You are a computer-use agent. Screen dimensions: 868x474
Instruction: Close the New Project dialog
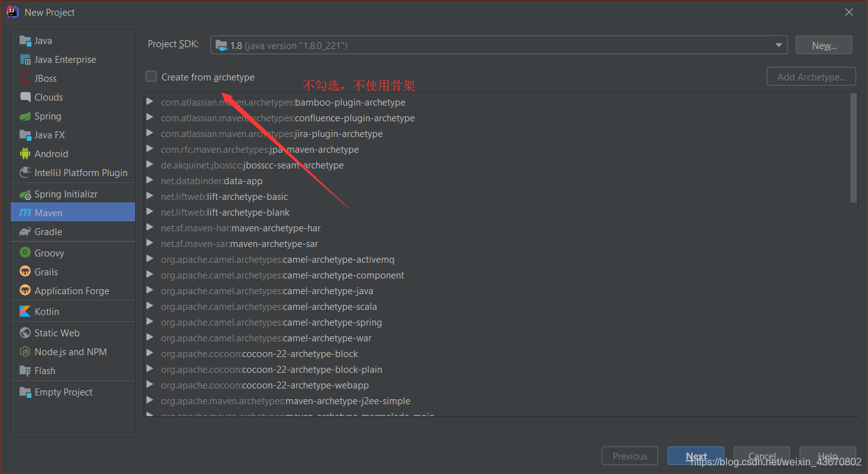click(849, 12)
